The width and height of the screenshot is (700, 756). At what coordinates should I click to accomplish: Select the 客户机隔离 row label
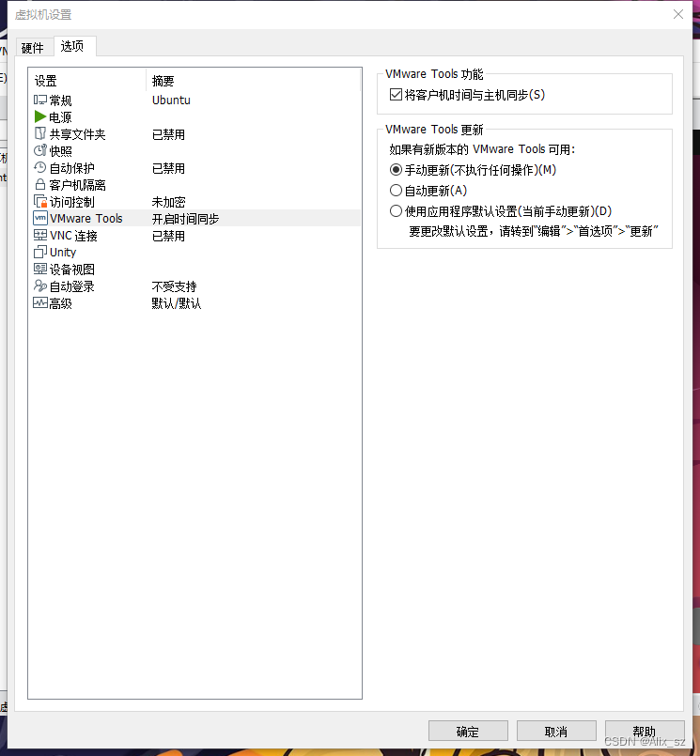coord(77,185)
